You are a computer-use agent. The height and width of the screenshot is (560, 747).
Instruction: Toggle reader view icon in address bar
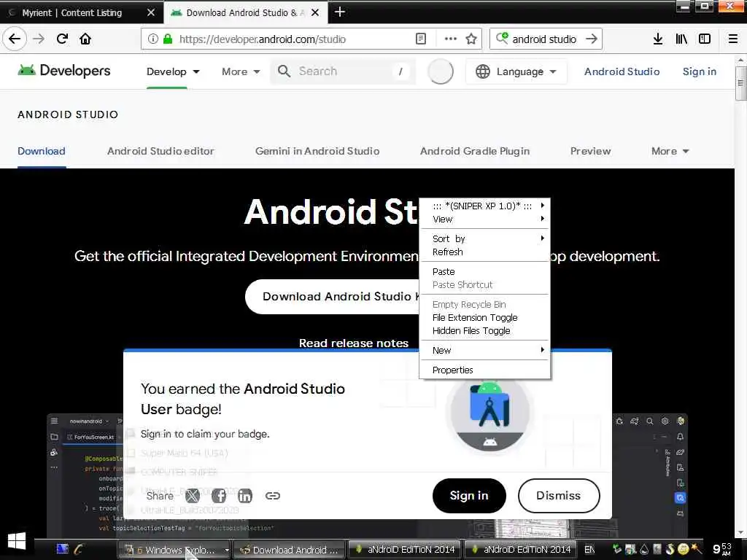tap(421, 39)
